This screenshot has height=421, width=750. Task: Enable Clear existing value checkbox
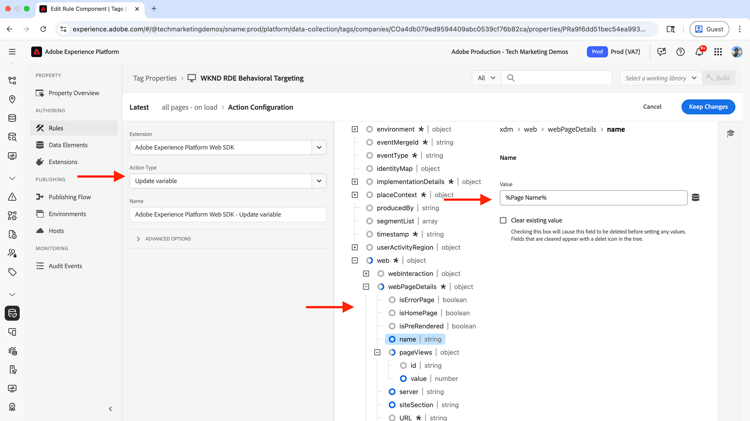(503, 220)
